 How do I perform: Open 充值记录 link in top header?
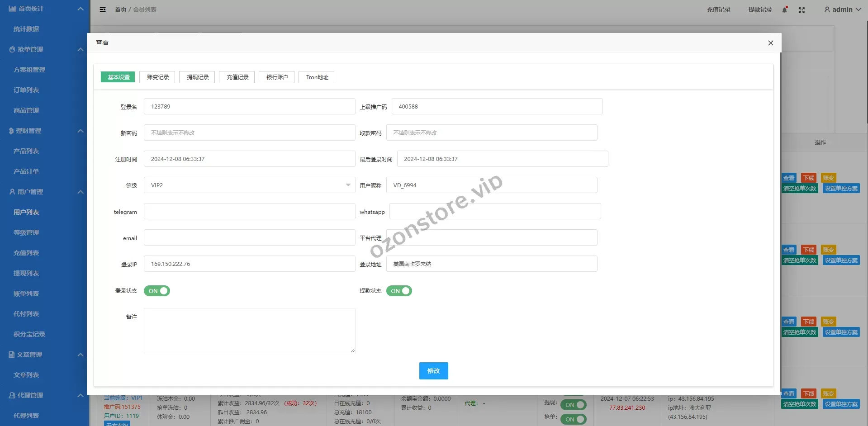[718, 9]
